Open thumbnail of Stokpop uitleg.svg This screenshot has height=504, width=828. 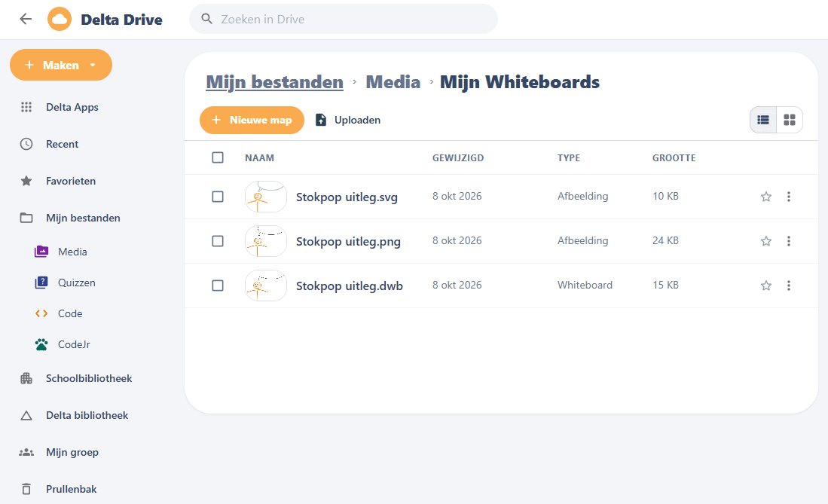click(266, 197)
